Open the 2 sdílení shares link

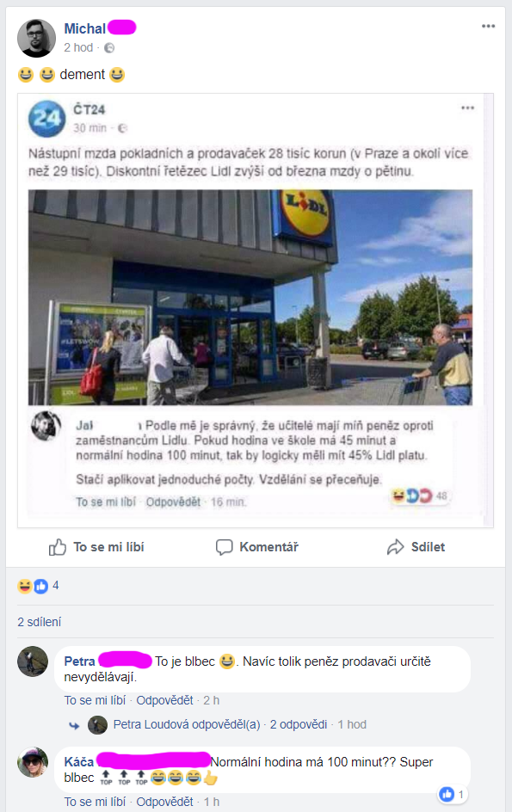[x=40, y=622]
